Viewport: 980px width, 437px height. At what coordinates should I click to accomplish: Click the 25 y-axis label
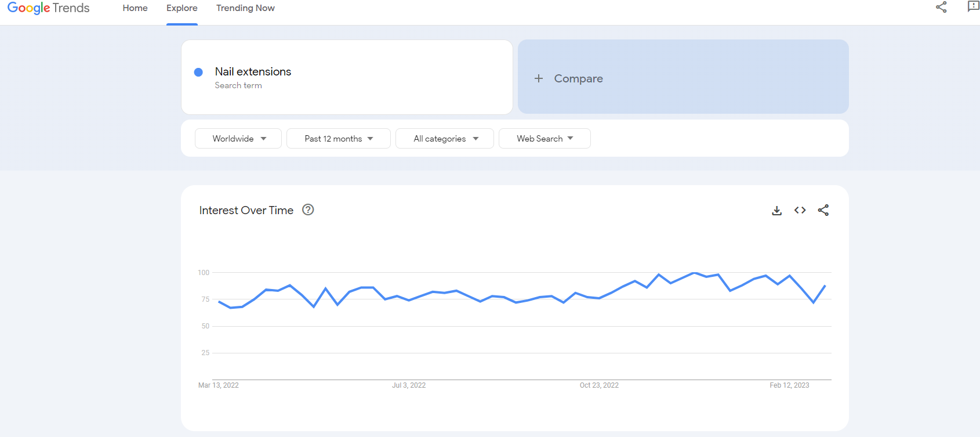click(205, 353)
